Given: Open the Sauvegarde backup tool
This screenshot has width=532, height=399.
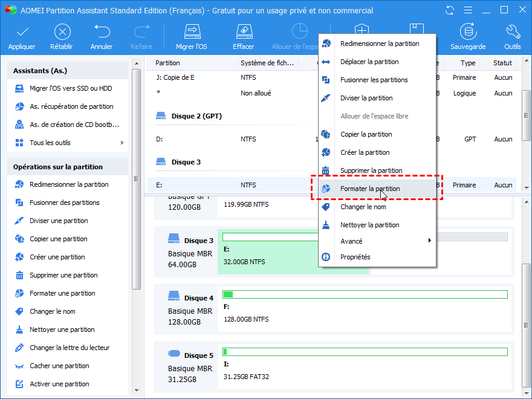Looking at the screenshot, I should pyautogui.click(x=468, y=32).
